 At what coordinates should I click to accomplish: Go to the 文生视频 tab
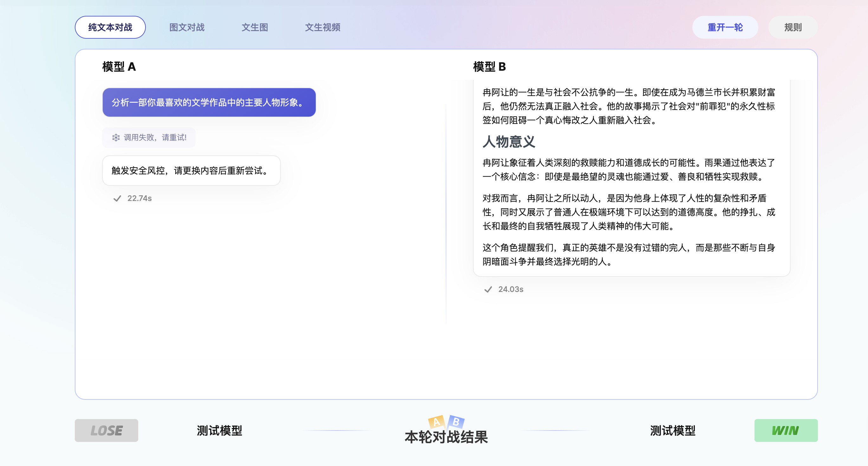(322, 27)
